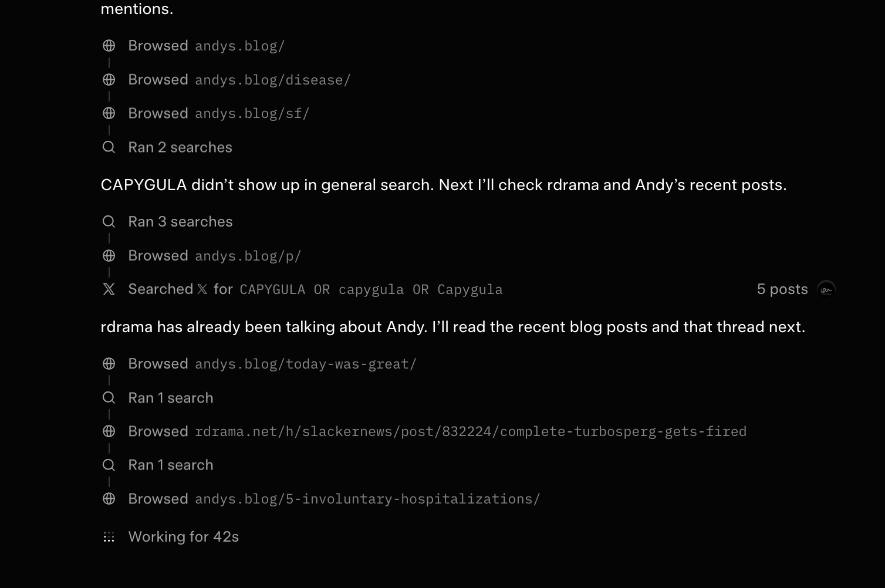Open the andys.blog/sf/ browsed link

252,113
